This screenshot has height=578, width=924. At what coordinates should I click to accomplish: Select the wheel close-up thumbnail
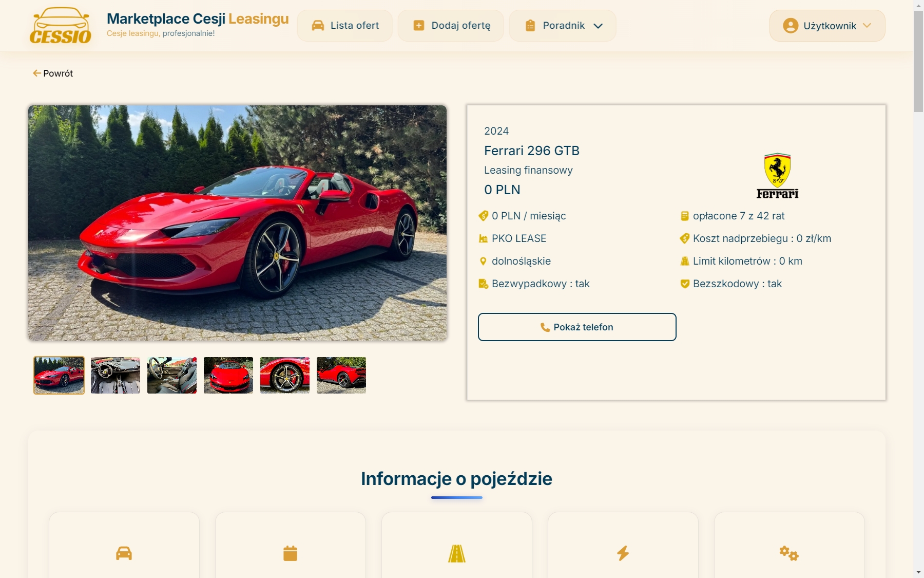285,375
